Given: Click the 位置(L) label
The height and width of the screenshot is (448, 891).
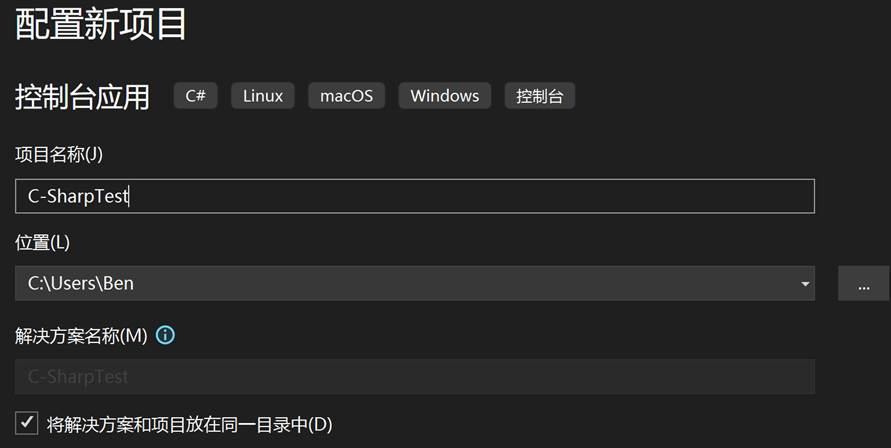Looking at the screenshot, I should point(42,242).
